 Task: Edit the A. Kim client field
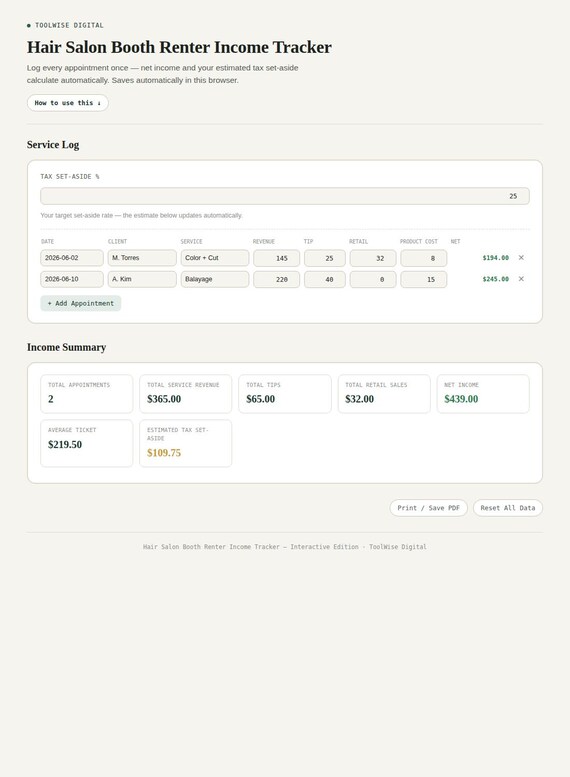(x=142, y=279)
